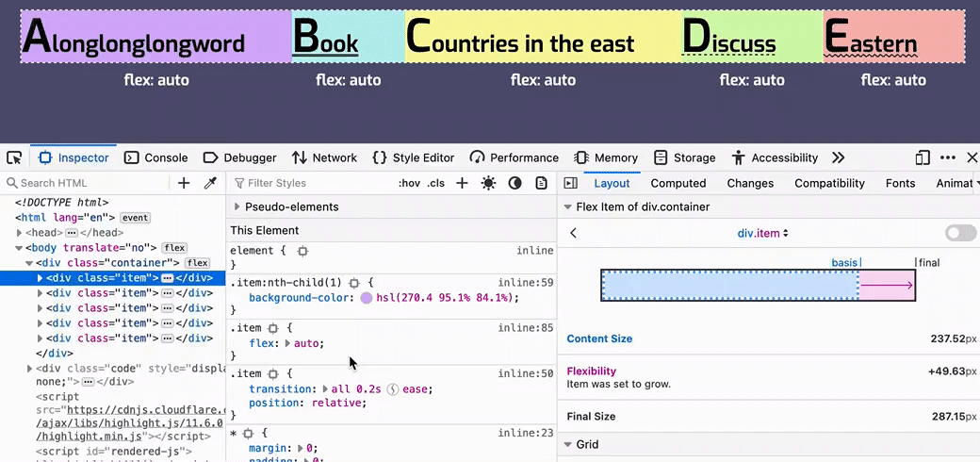Toggle the :hov pseudo-class panel
This screenshot has width=980, height=462.
(x=409, y=183)
